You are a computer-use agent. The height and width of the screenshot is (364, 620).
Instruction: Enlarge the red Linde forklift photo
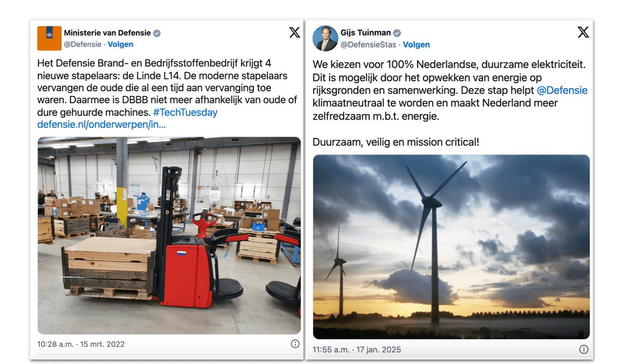(x=169, y=235)
